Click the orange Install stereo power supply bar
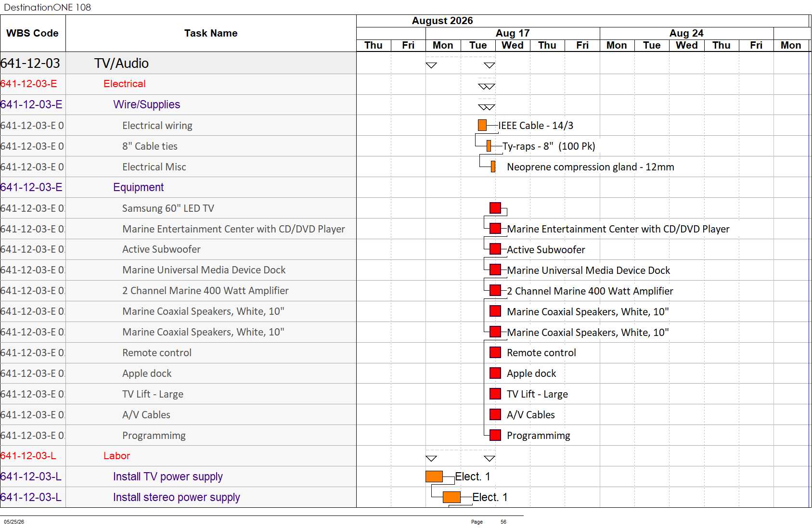The height and width of the screenshot is (528, 812). pyautogui.click(x=451, y=497)
